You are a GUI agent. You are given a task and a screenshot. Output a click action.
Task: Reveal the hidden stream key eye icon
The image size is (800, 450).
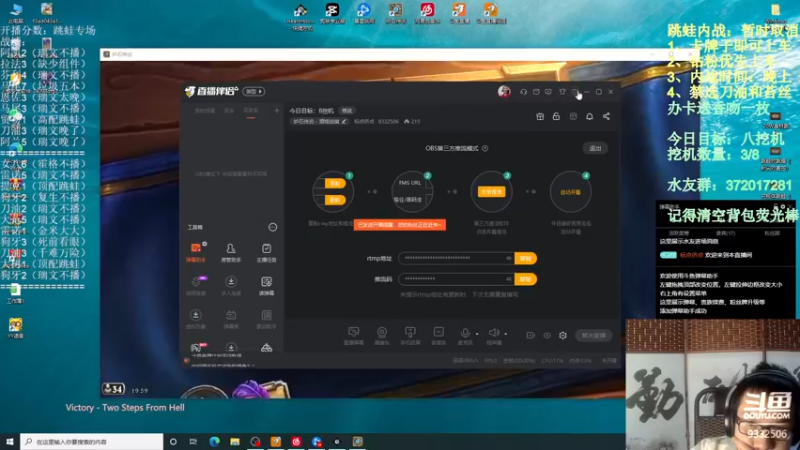click(x=508, y=279)
